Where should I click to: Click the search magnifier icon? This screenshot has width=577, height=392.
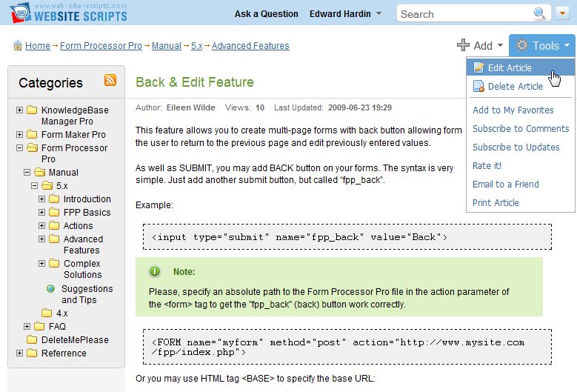coord(539,13)
